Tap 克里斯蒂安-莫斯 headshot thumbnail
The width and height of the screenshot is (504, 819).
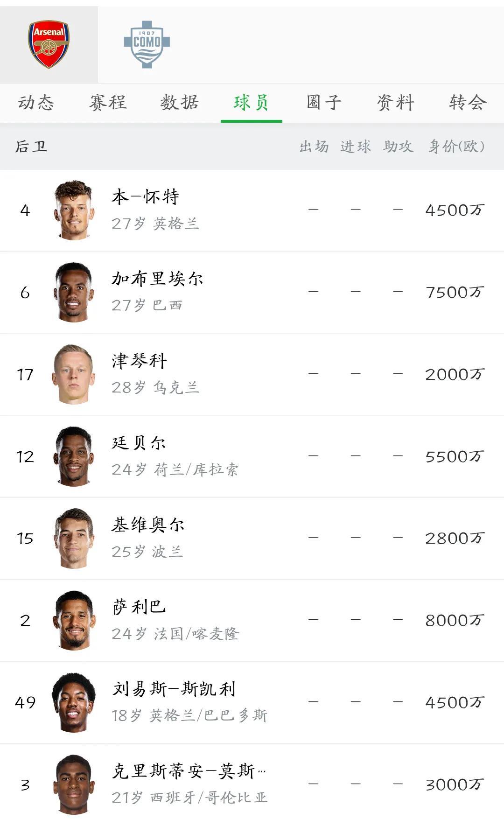[74, 784]
